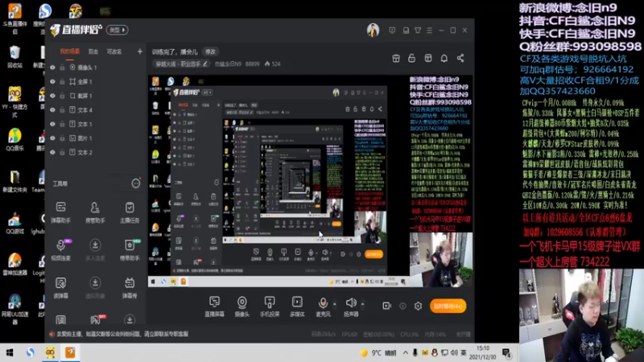
Task: Show hidden system tray icons
Action: pyautogui.click(x=406, y=352)
